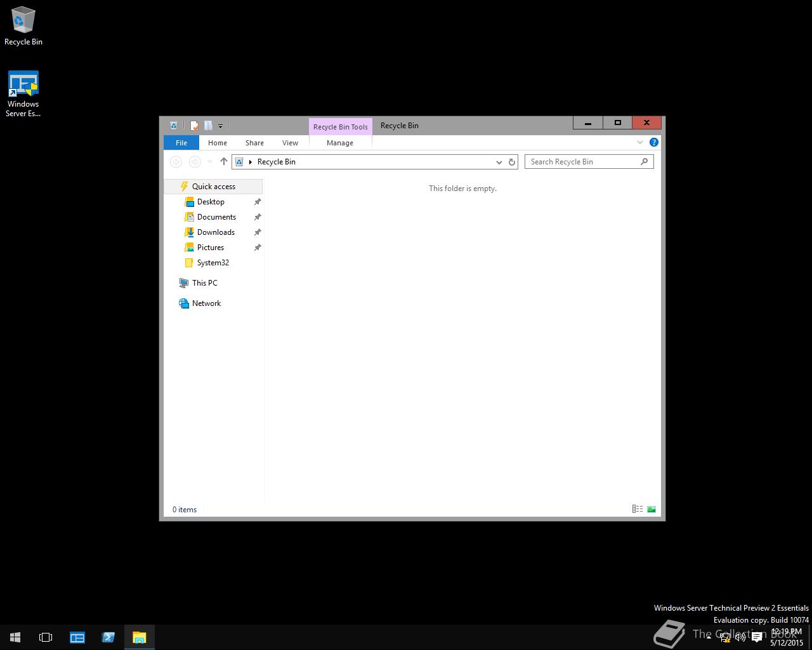Switch to the View ribbon tab
812x650 pixels.
(290, 143)
